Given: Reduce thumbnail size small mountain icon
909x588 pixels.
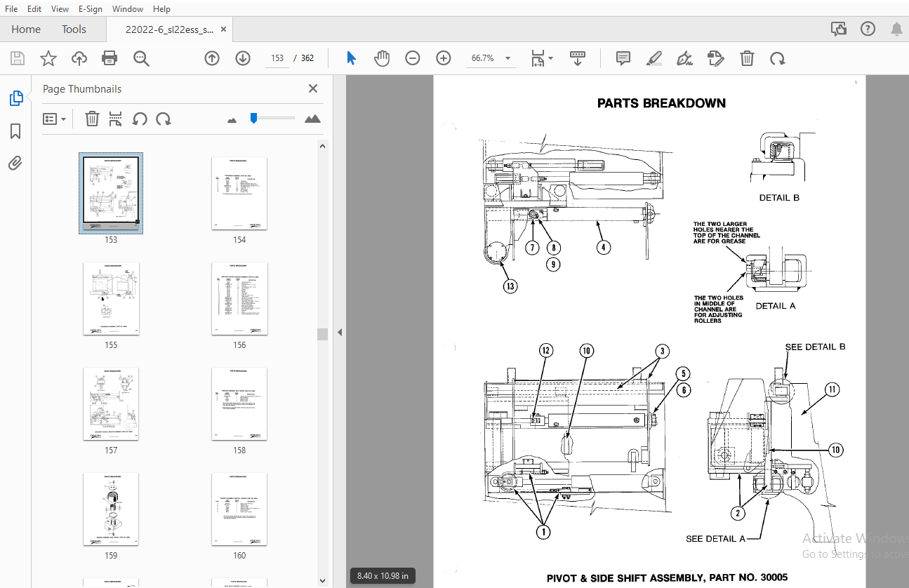Looking at the screenshot, I should coord(232,120).
